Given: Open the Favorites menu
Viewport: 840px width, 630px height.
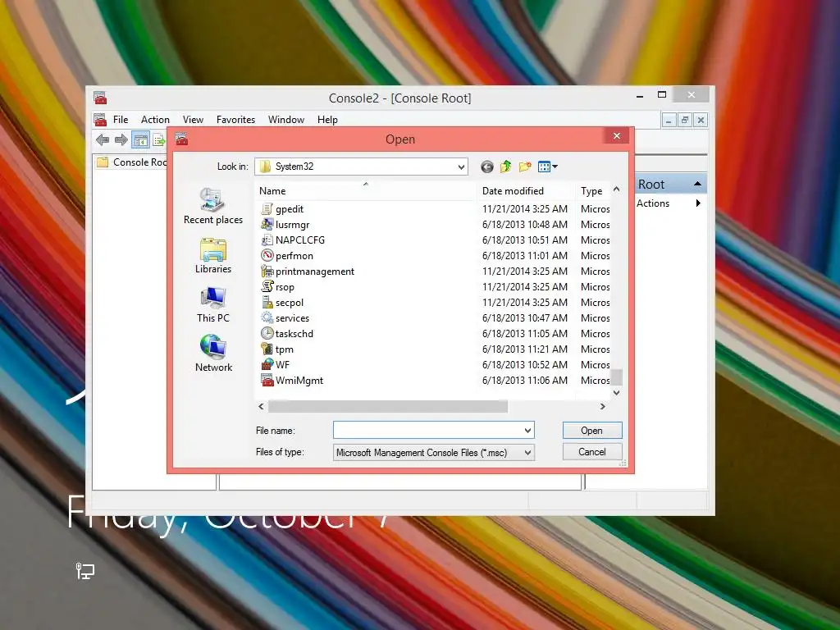Looking at the screenshot, I should pos(235,120).
